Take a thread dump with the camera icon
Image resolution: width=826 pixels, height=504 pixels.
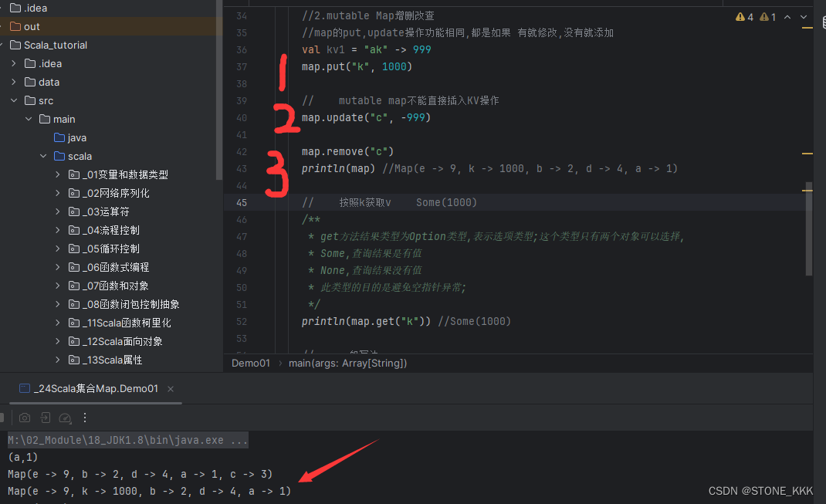(x=25, y=417)
